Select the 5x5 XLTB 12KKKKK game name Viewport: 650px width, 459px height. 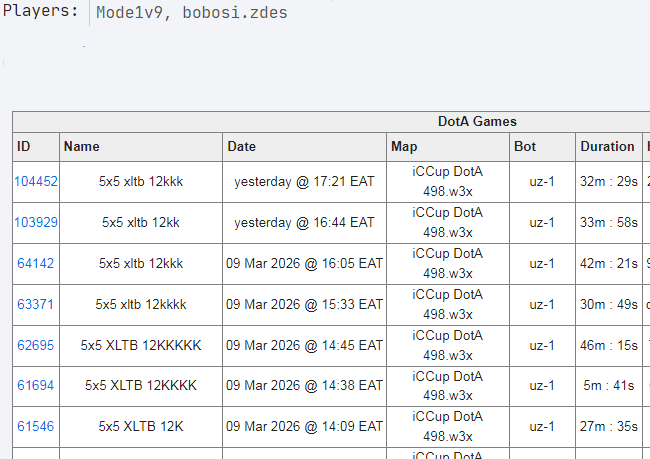point(141,345)
